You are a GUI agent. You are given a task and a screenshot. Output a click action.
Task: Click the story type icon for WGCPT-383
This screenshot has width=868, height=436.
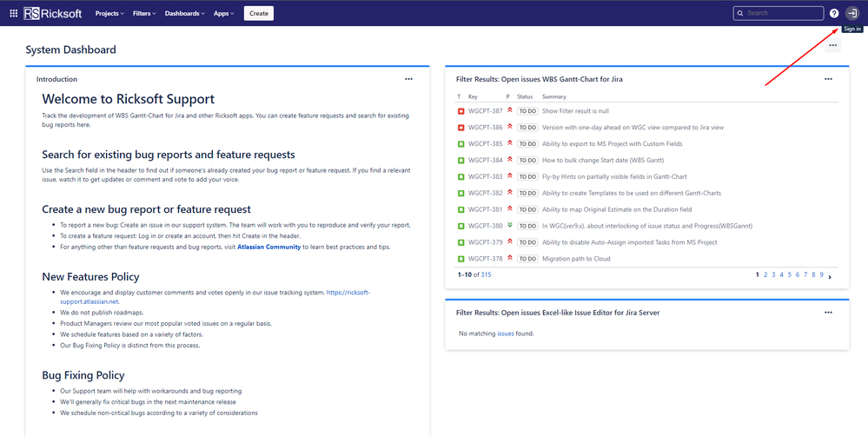tap(461, 177)
